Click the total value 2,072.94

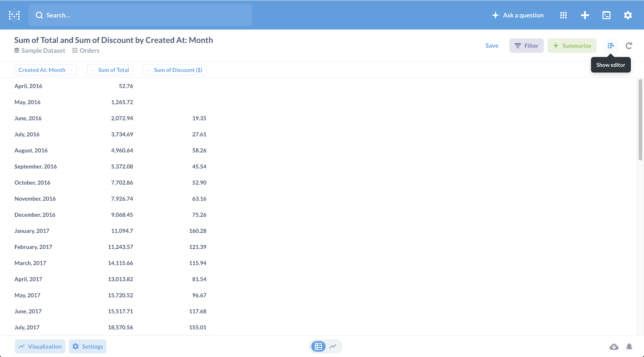coord(122,118)
